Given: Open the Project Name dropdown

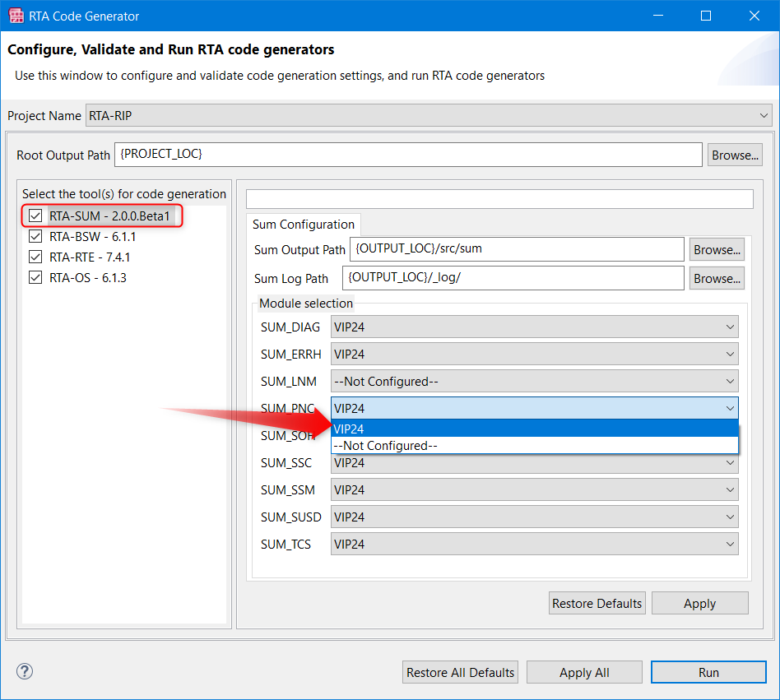Looking at the screenshot, I should click(429, 115).
